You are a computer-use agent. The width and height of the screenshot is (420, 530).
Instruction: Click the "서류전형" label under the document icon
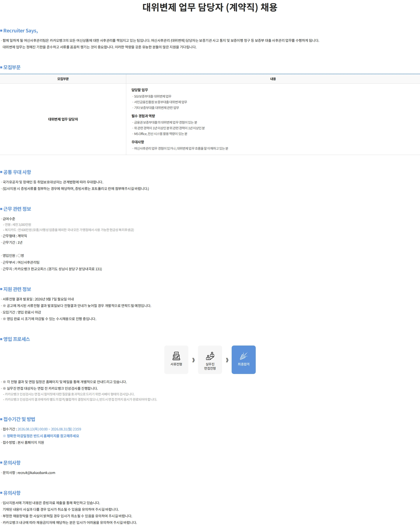click(x=176, y=364)
